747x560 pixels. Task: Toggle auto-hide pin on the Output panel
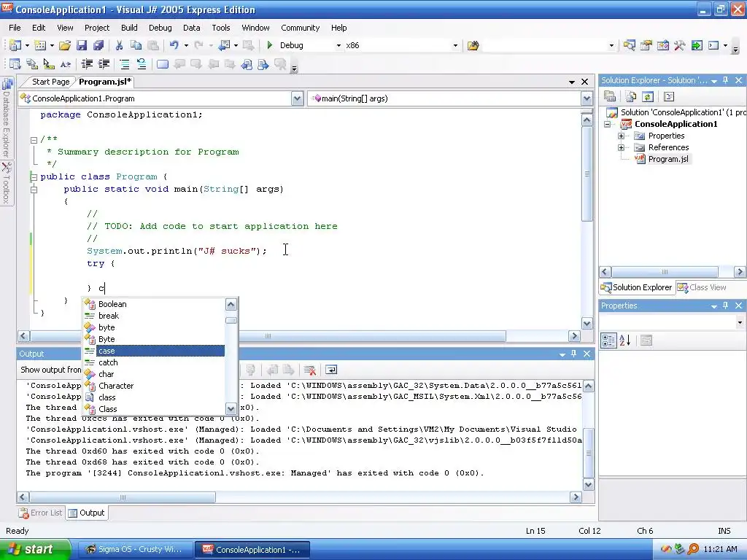(x=573, y=354)
